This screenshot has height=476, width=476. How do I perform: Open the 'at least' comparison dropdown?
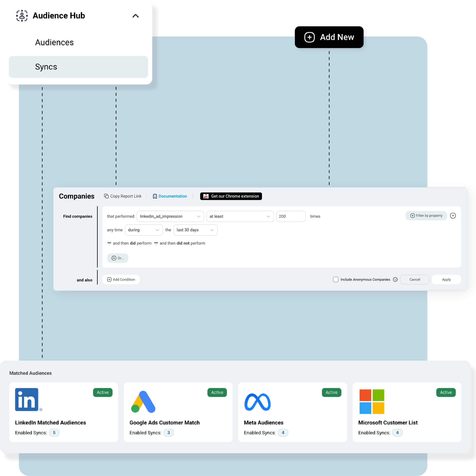240,216
